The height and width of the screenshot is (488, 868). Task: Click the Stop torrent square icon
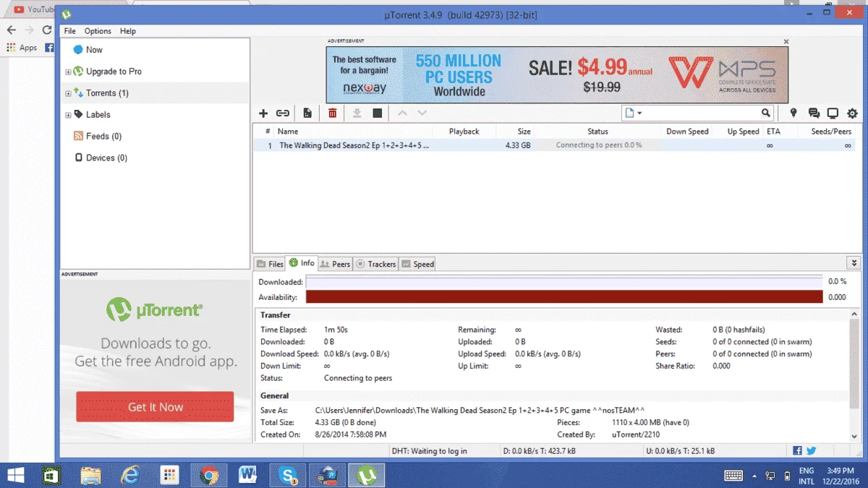click(377, 114)
